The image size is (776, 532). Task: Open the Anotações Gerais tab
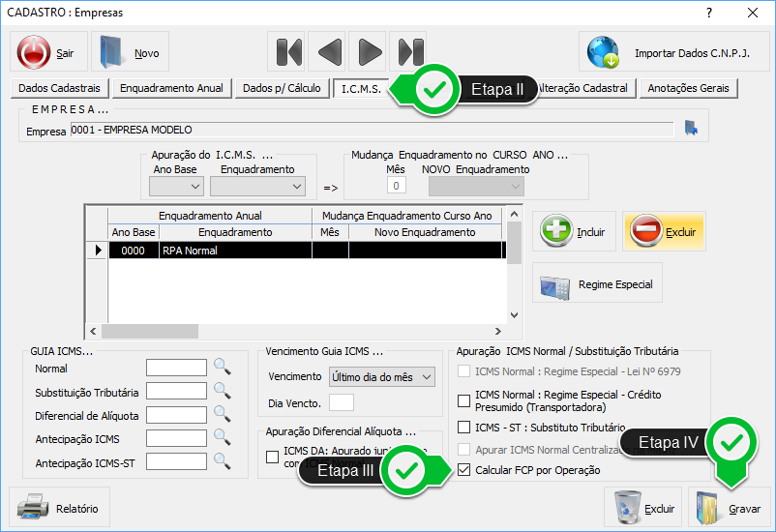pos(688,88)
